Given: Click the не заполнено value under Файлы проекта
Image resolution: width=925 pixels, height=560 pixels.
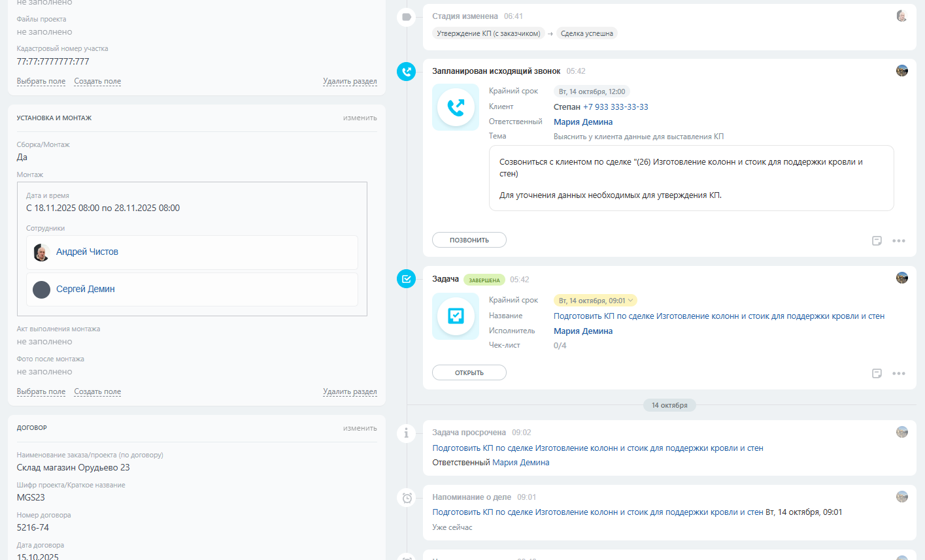Looking at the screenshot, I should (44, 32).
